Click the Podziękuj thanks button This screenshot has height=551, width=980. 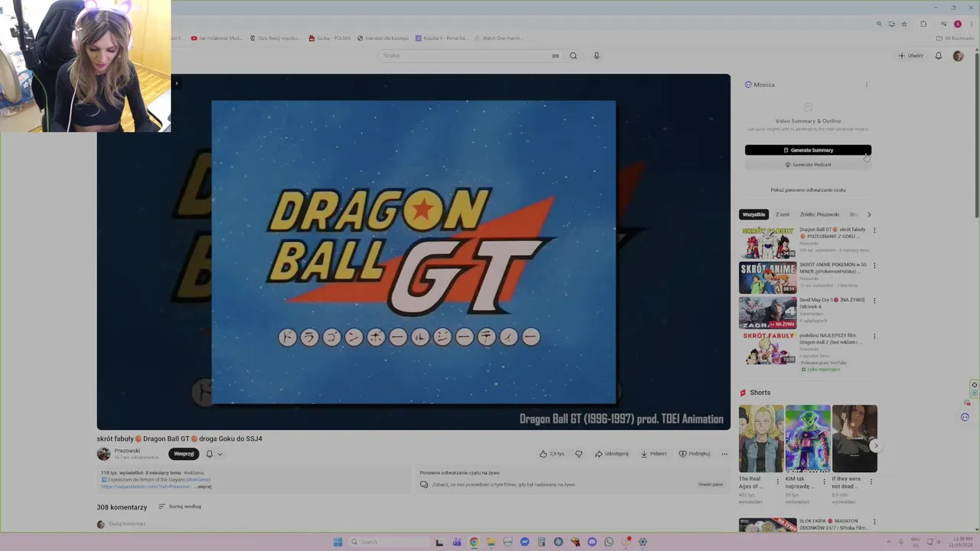coord(694,454)
